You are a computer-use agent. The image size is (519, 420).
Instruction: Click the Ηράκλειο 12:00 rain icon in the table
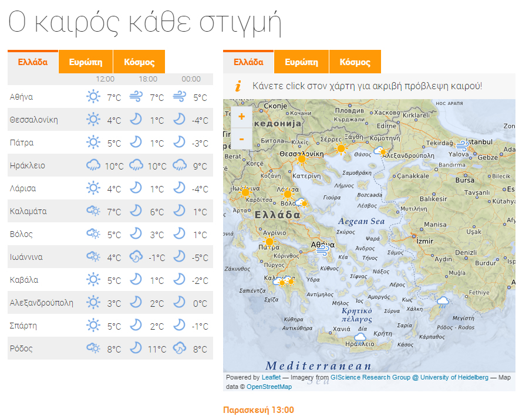(93, 166)
